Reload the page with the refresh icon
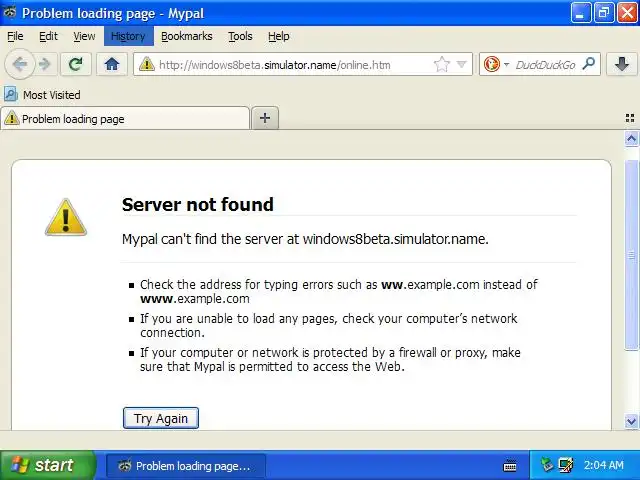The width and height of the screenshot is (640, 480). point(76,64)
